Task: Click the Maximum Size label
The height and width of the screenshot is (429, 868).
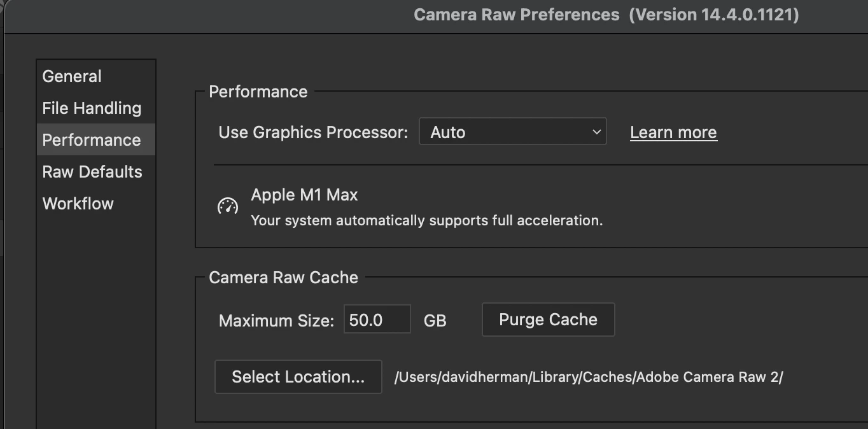Action: pos(276,321)
